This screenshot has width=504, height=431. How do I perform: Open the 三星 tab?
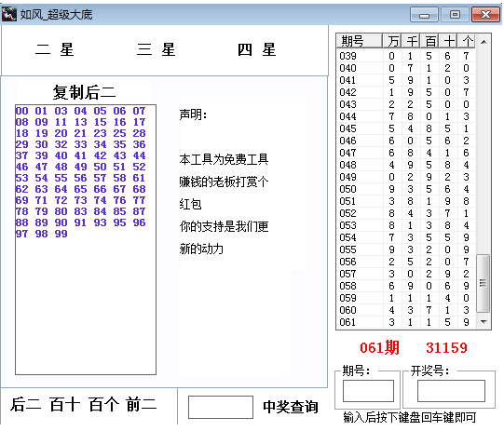(157, 50)
